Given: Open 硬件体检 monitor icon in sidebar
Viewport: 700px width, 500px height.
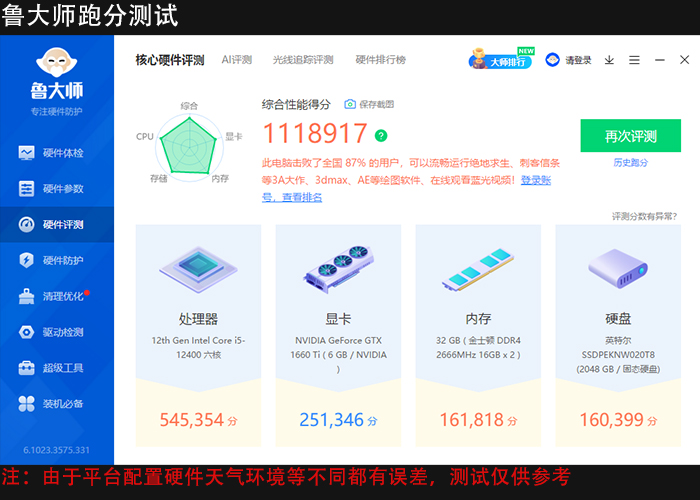Looking at the screenshot, I should (x=26, y=153).
